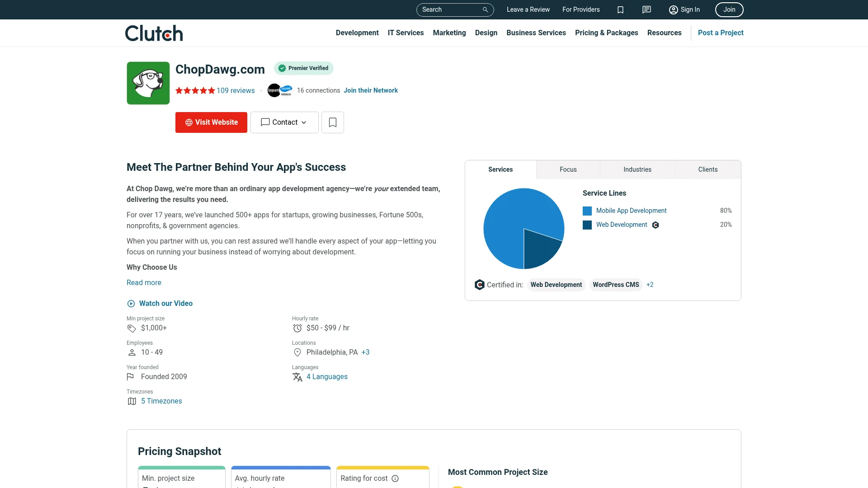Click the timezones map icon

132,401
